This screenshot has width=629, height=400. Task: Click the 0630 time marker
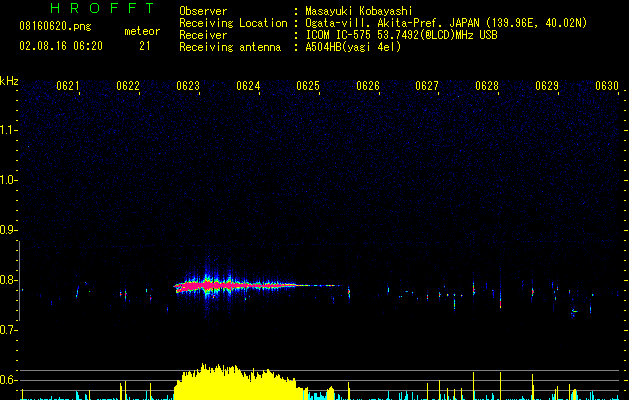(607, 87)
